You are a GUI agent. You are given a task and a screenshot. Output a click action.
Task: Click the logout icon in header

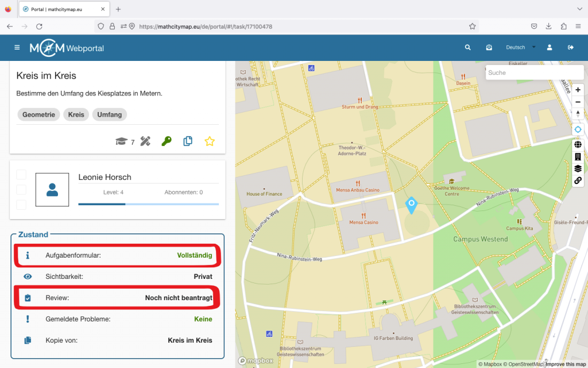pyautogui.click(x=571, y=48)
